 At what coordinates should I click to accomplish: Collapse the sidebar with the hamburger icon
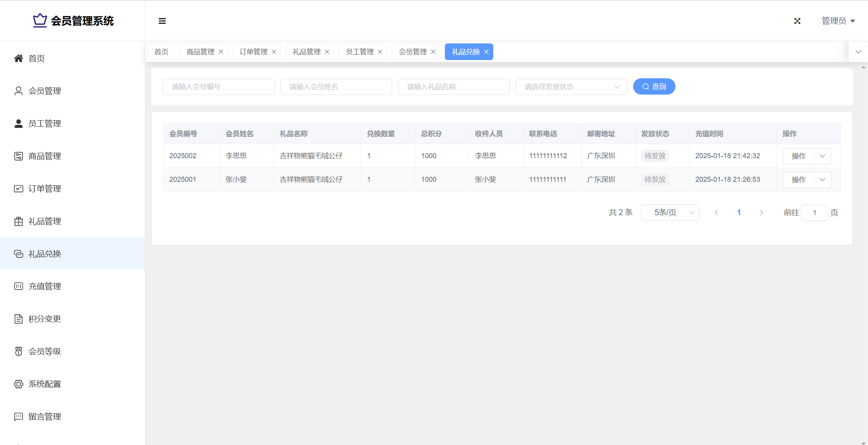point(162,21)
